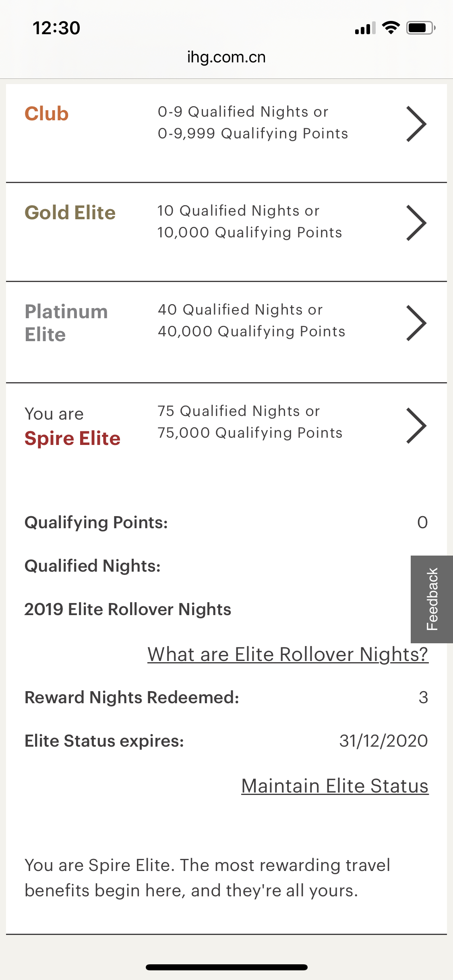Tap the ihg.com.cn address bar
Screen dimensions: 453x980
(x=226, y=57)
